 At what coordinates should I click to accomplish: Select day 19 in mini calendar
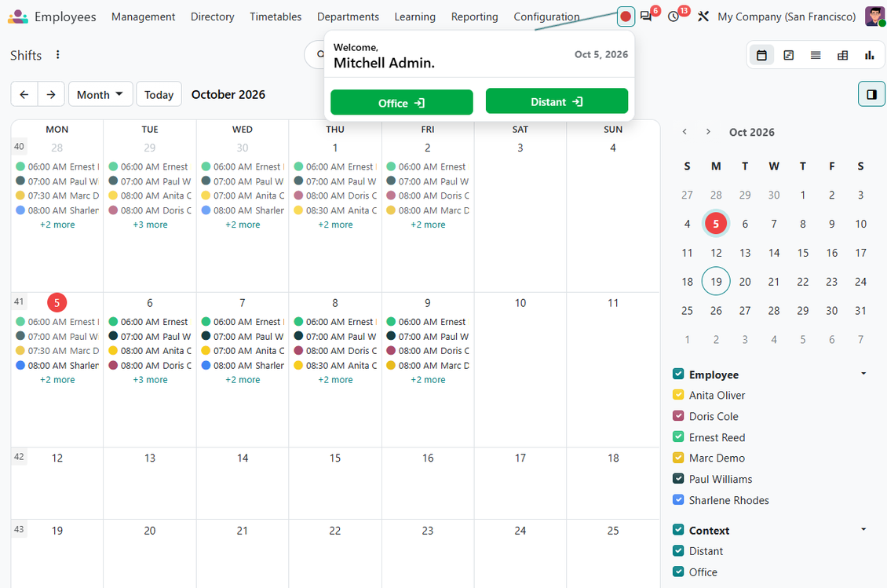coord(716,281)
